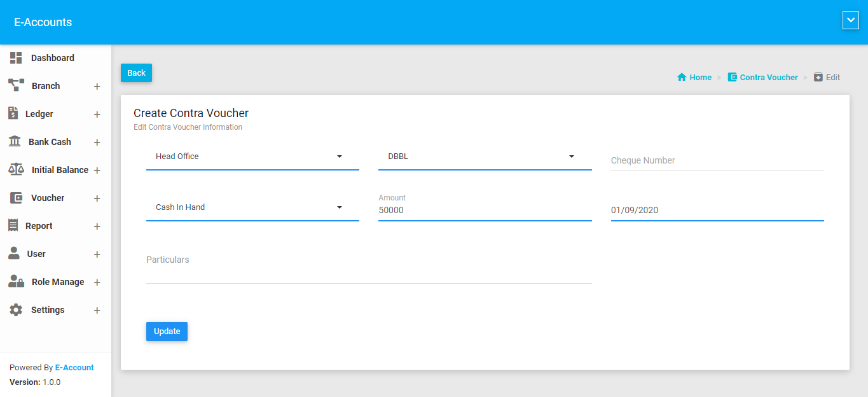Click the Initial Balance scale icon
This screenshot has width=868, height=397.
16,169
